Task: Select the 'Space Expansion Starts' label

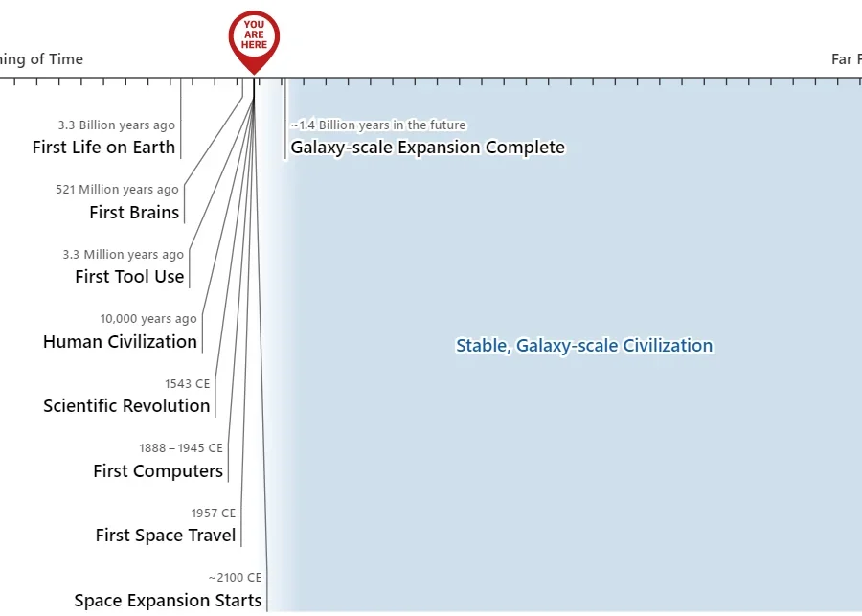Action: [168, 601]
